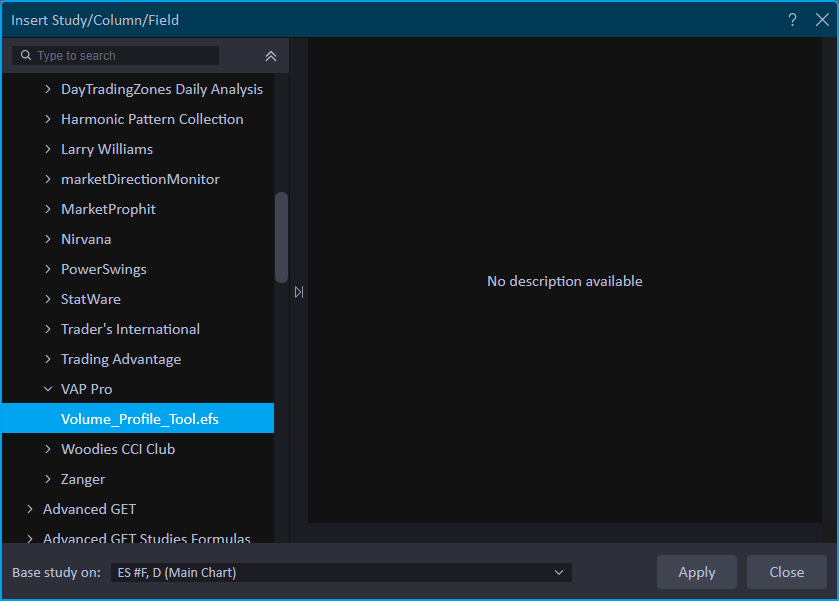Expand the Zanger chevron

tap(48, 479)
